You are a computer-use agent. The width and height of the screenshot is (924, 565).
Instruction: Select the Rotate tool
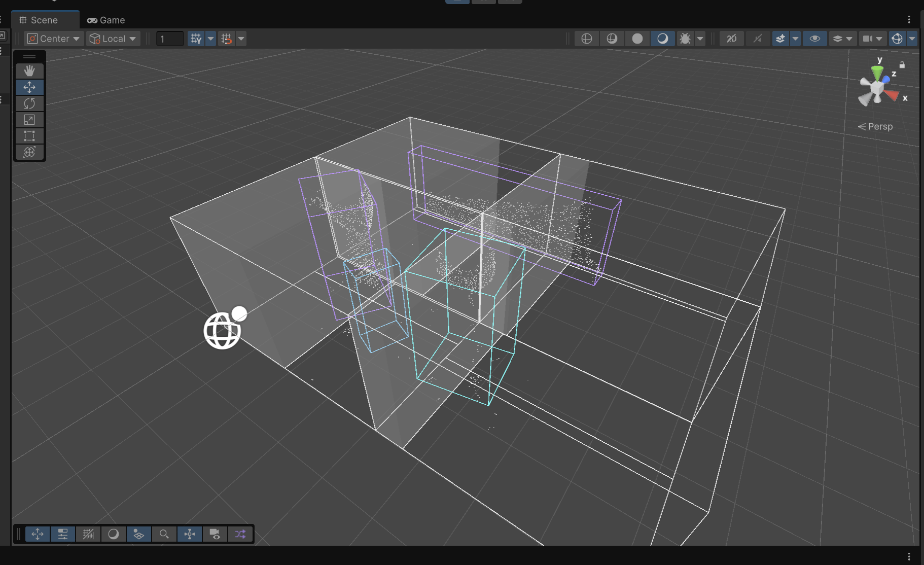pos(29,103)
